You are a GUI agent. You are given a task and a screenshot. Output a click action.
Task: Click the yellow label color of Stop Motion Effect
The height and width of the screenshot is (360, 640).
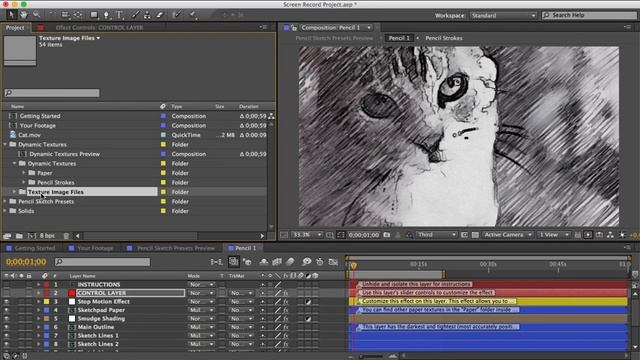coord(47,302)
